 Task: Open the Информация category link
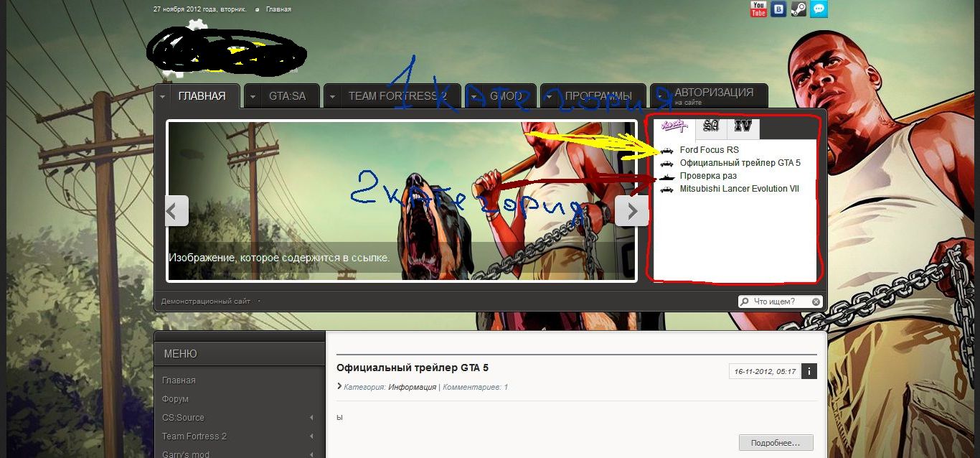[x=413, y=387]
